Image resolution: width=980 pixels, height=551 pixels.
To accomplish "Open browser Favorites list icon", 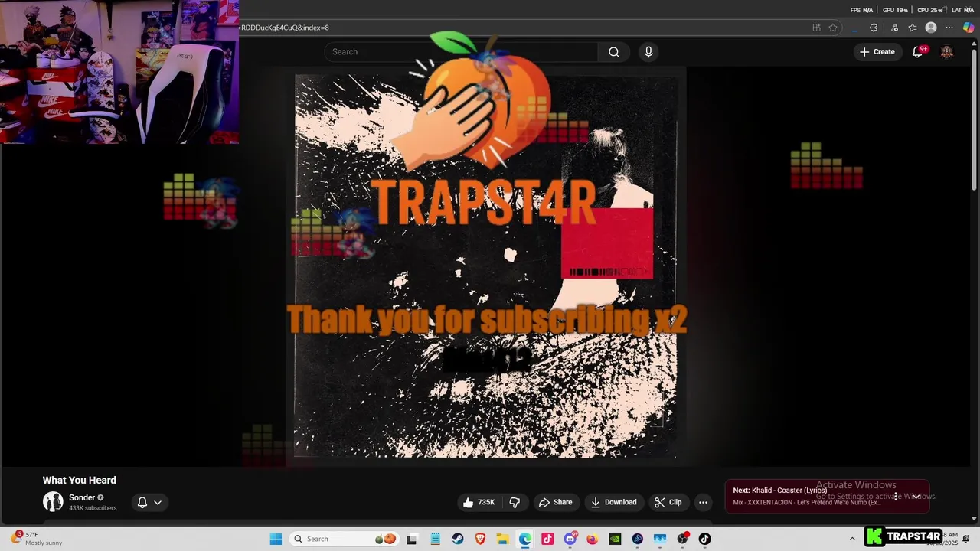I will tap(913, 28).
